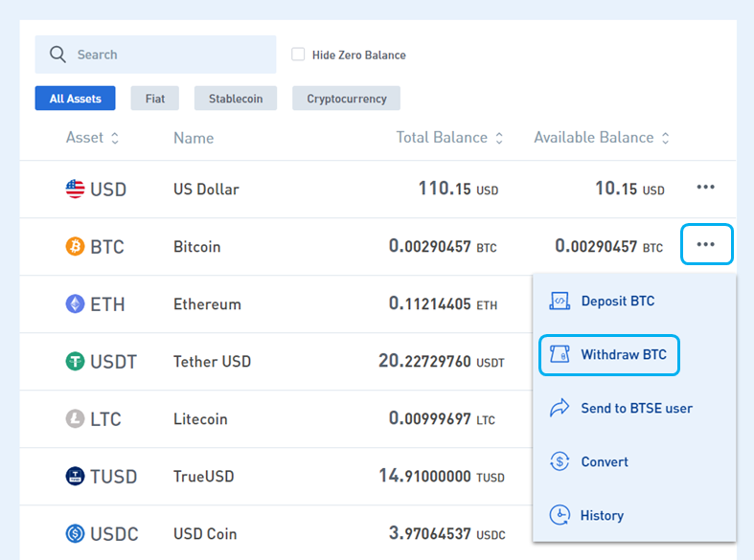Choose Deposit BTC from the menu

point(618,302)
